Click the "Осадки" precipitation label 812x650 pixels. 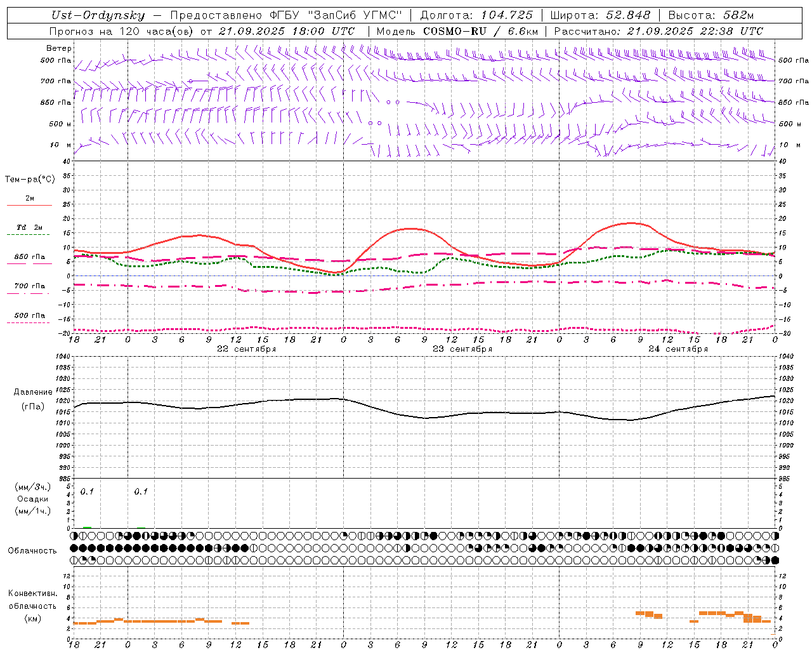[x=33, y=499]
